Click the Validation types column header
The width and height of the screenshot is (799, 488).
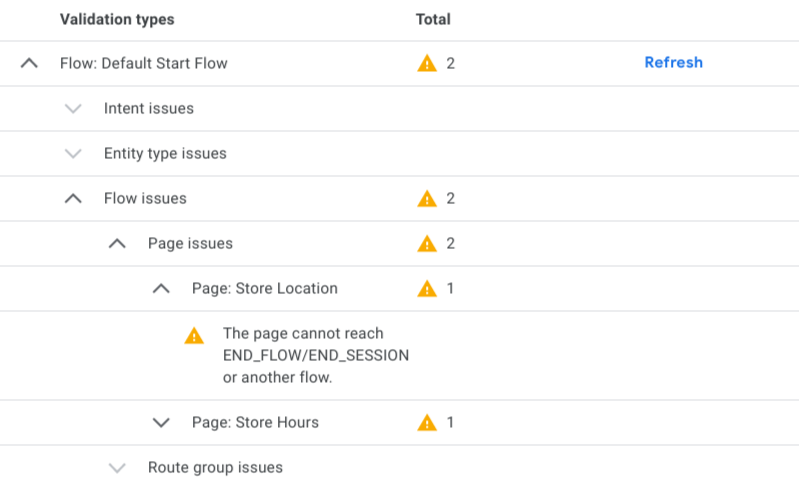pos(116,19)
